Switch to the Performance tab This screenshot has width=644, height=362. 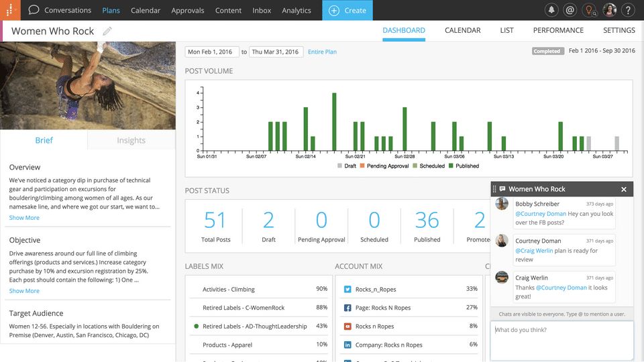point(558,30)
